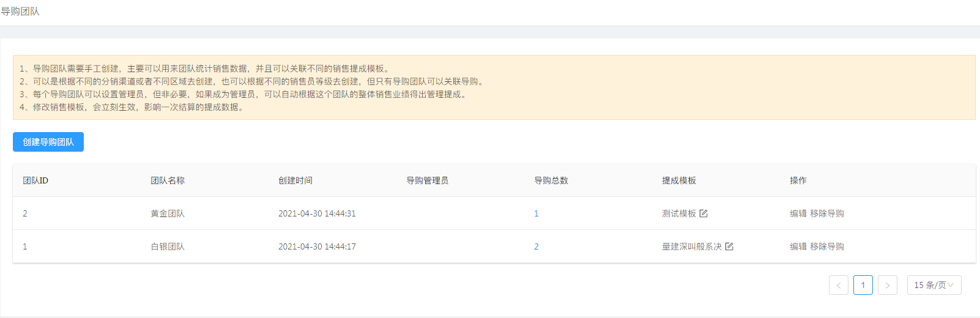Click 移除导购 for 黄金团队

pos(827,213)
